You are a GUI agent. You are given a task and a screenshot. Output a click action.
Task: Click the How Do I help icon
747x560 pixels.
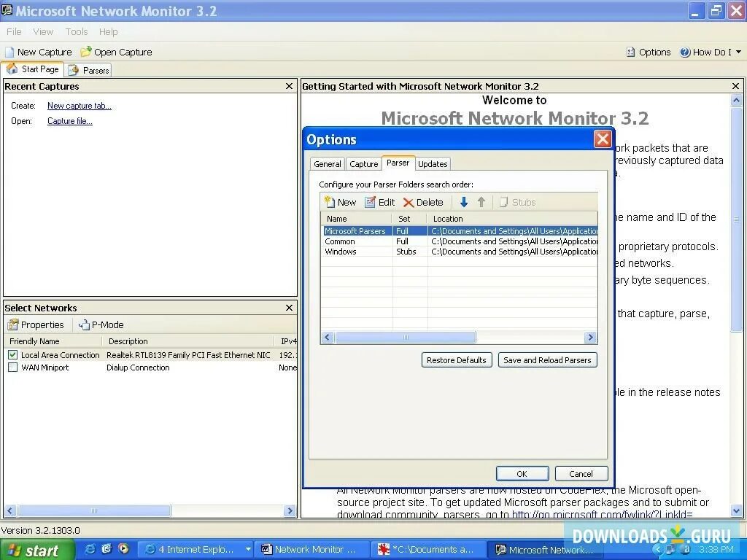(685, 52)
